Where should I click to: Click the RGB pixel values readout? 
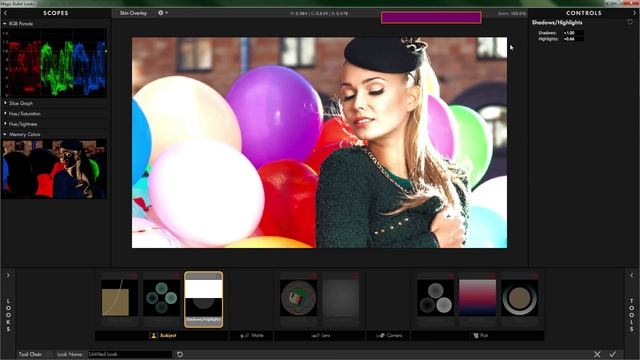coord(319,13)
